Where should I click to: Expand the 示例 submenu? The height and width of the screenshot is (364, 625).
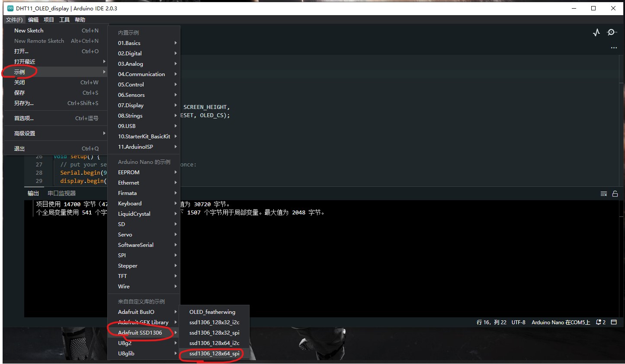click(x=55, y=72)
